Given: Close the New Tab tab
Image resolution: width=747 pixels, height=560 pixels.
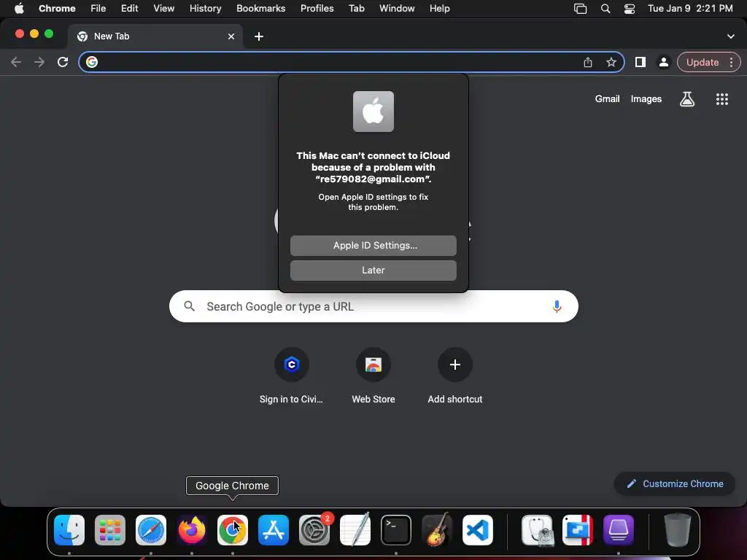Looking at the screenshot, I should coord(231,36).
